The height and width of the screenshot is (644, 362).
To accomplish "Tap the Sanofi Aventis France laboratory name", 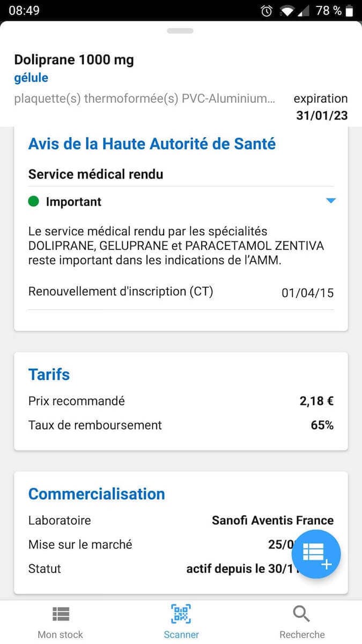I will point(272,520).
